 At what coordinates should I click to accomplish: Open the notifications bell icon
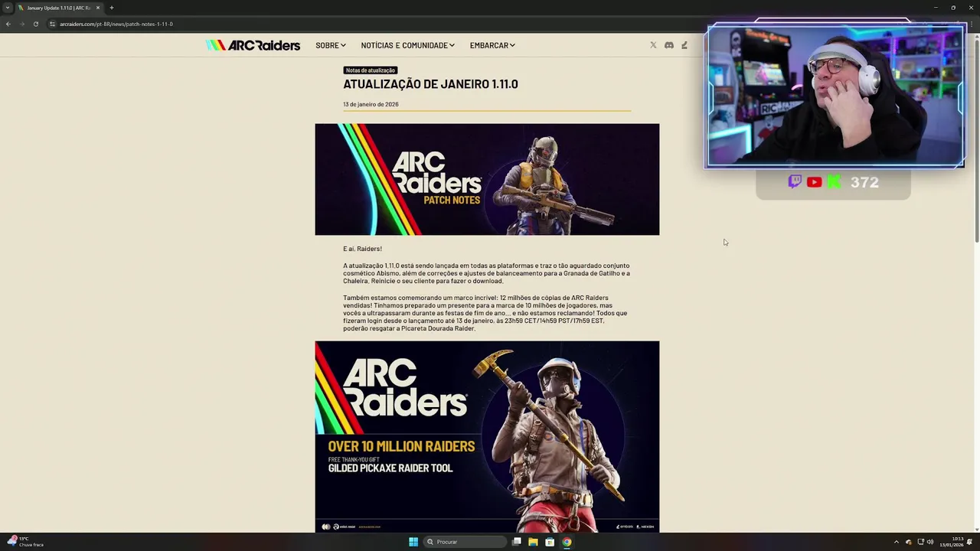click(970, 542)
